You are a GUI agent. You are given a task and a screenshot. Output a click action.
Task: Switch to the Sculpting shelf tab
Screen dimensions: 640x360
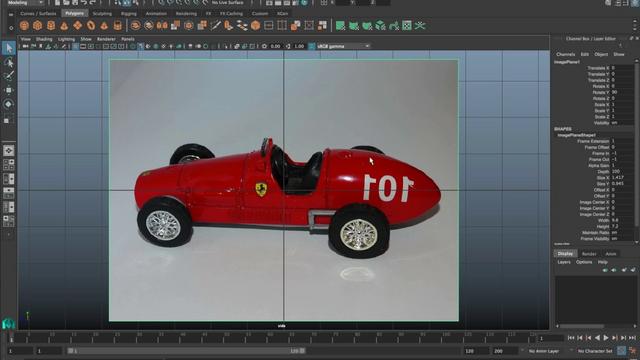102,13
